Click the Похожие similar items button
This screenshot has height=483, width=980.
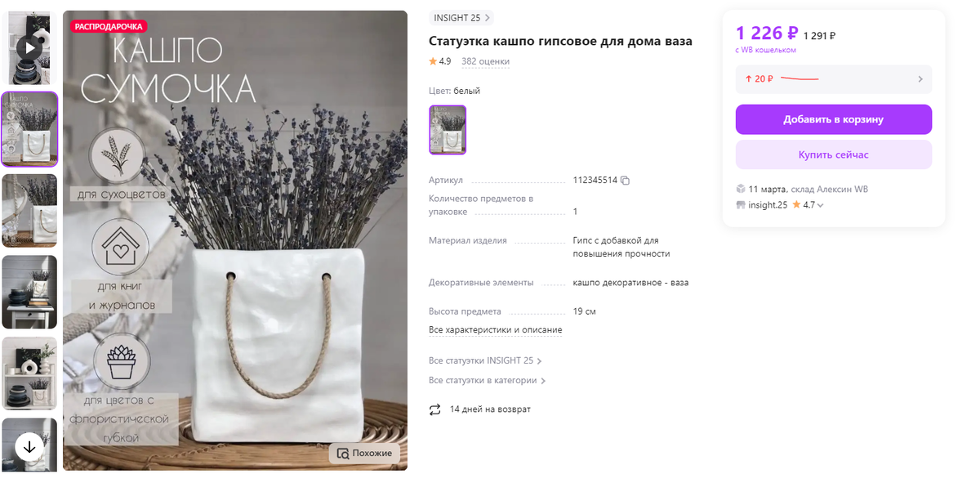point(365,453)
